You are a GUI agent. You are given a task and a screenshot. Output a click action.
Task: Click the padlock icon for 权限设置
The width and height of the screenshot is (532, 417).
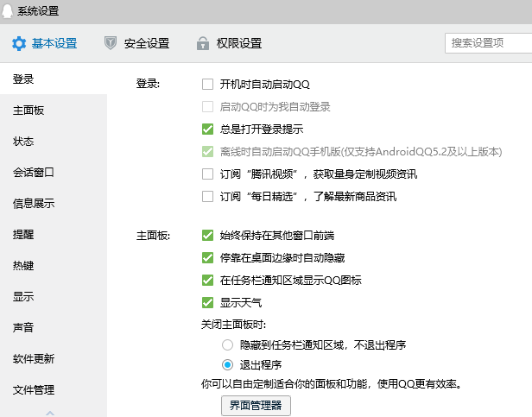point(203,43)
